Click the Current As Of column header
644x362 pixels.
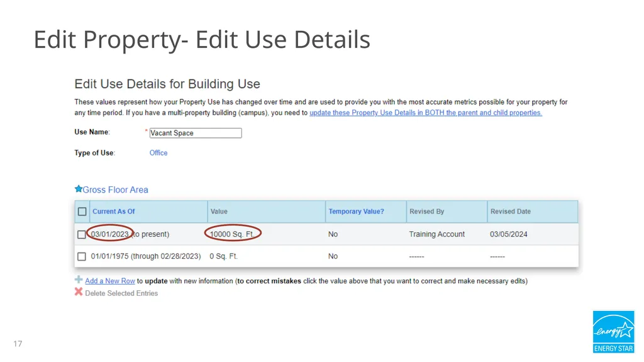click(x=114, y=212)
